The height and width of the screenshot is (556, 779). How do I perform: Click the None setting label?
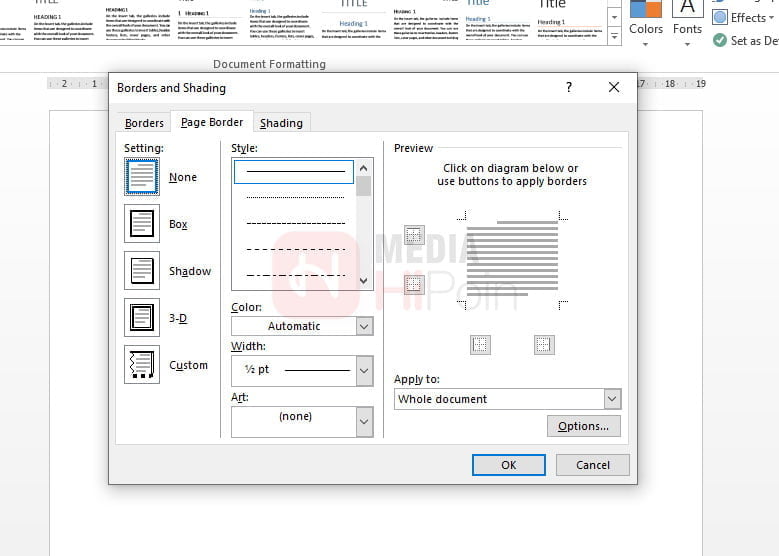pyautogui.click(x=183, y=177)
